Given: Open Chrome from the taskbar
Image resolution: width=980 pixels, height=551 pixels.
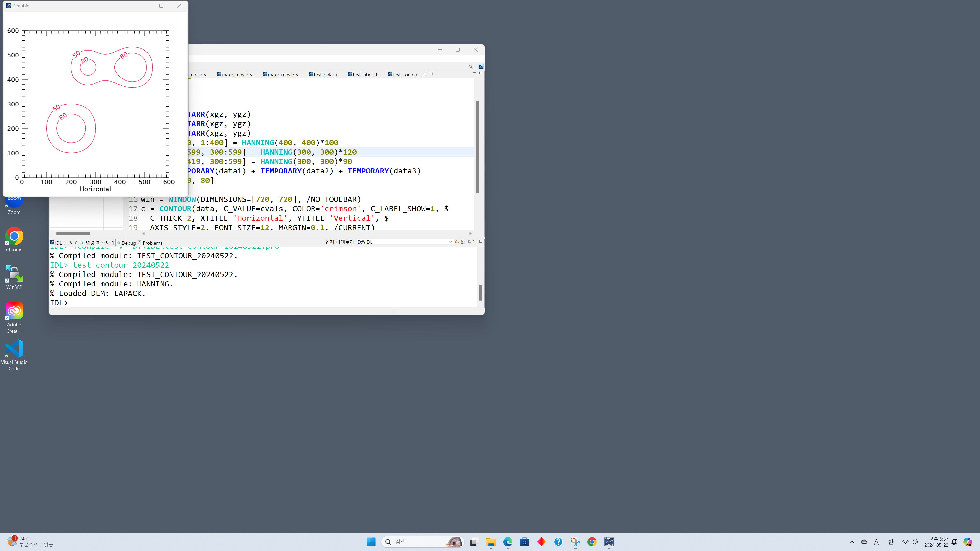Looking at the screenshot, I should pos(592,542).
